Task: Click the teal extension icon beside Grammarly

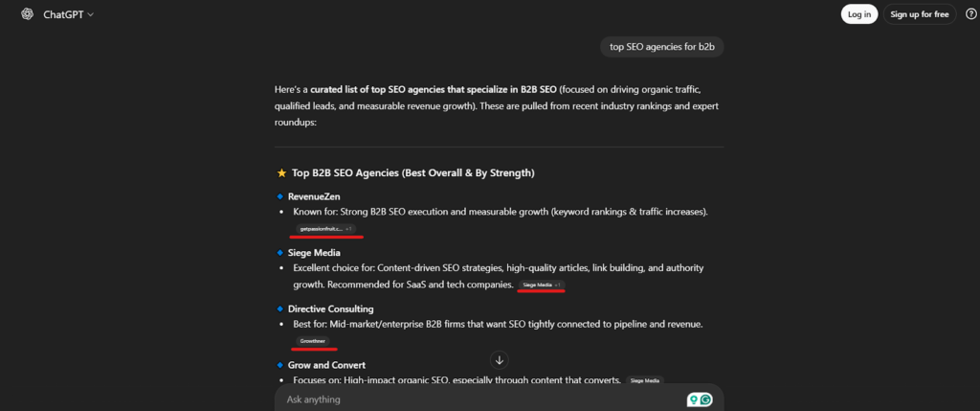Action: [x=693, y=400]
